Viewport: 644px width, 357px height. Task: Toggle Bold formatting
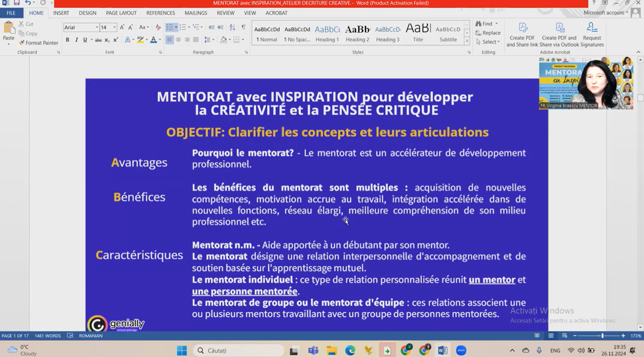[x=68, y=40]
